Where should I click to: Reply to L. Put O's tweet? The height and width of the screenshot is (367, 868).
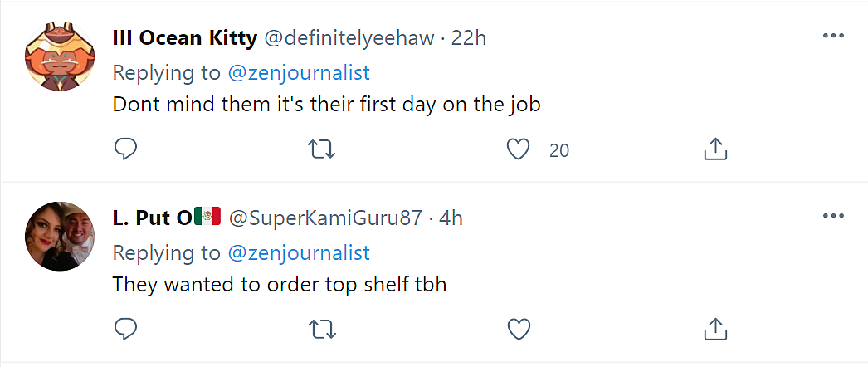(125, 329)
